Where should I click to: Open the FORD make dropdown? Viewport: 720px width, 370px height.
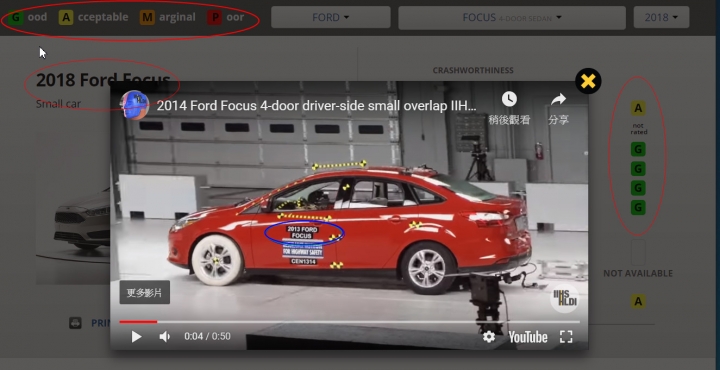tap(331, 17)
